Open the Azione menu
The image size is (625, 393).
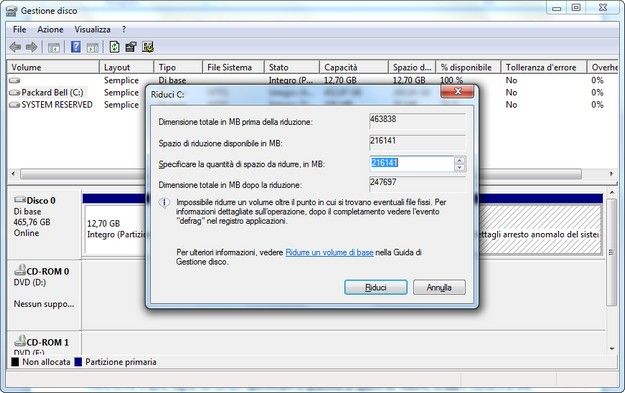pos(50,29)
